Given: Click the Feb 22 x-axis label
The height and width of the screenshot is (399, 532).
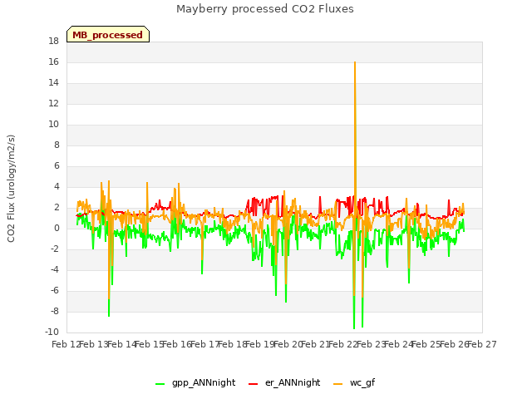Looking at the screenshot, I should 343,345.
